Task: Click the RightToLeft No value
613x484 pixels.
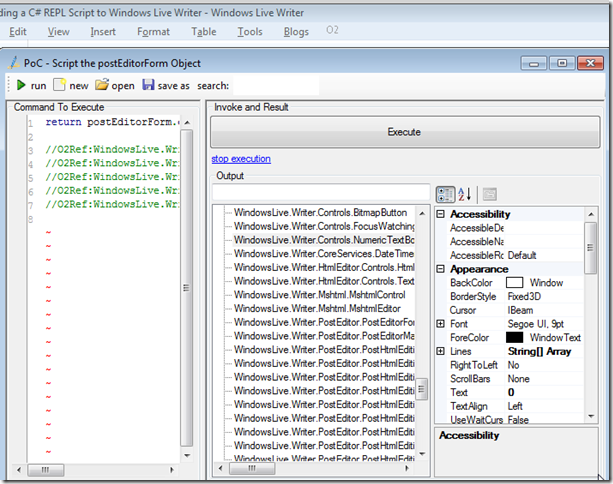Action: click(545, 365)
